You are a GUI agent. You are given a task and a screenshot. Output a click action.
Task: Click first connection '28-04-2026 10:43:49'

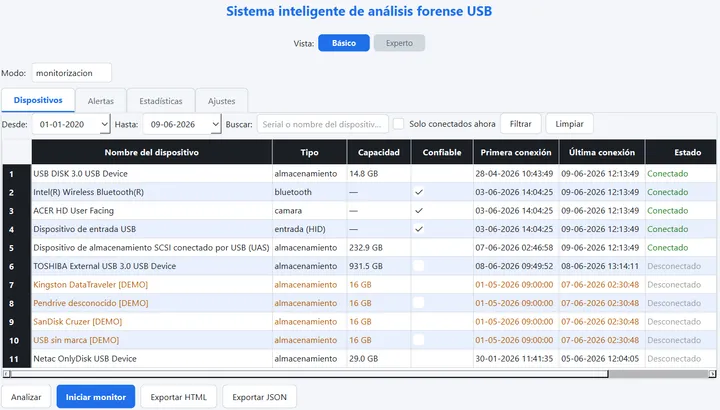[x=516, y=174]
